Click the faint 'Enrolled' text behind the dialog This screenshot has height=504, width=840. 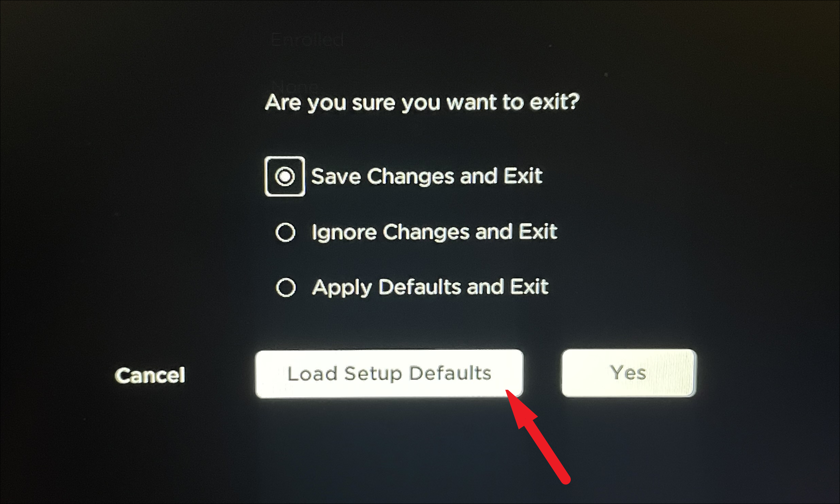point(307,40)
